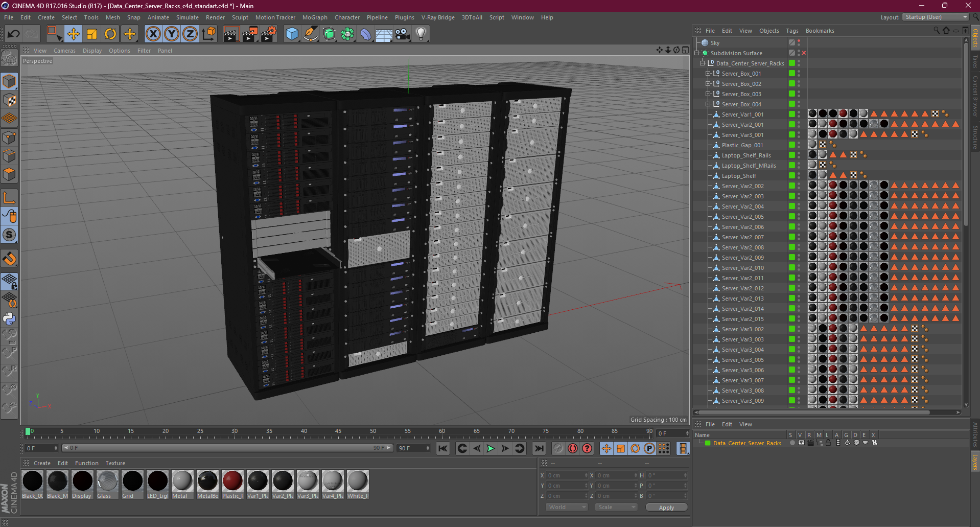
Task: Collapse the Subdivision Surface object
Action: [x=697, y=53]
